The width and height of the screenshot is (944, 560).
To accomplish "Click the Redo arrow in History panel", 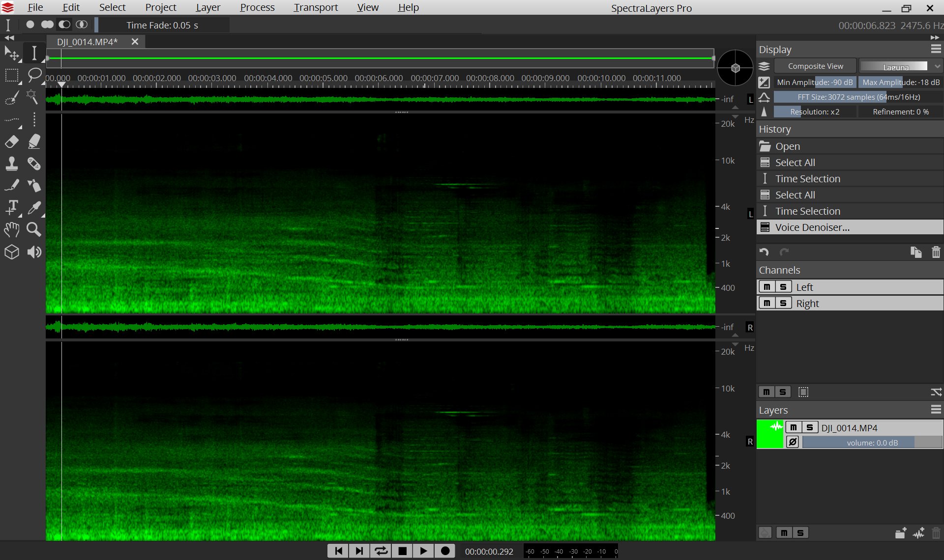I will point(784,252).
